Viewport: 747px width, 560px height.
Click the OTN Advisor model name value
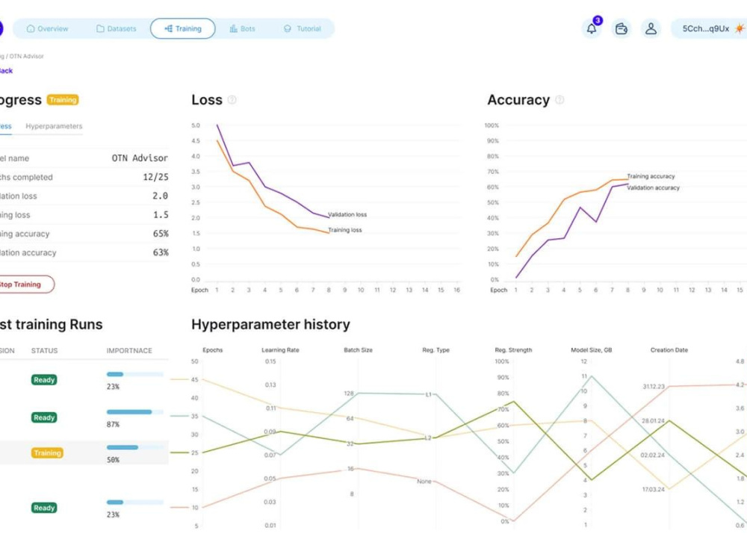[x=140, y=158]
